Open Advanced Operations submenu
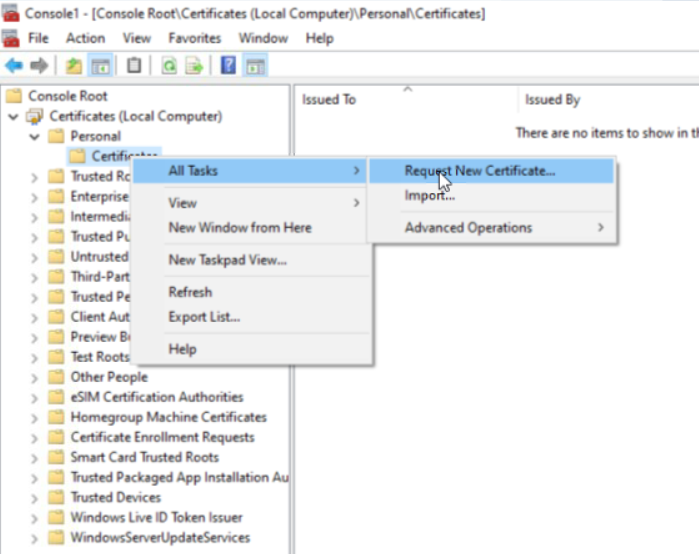 491,228
